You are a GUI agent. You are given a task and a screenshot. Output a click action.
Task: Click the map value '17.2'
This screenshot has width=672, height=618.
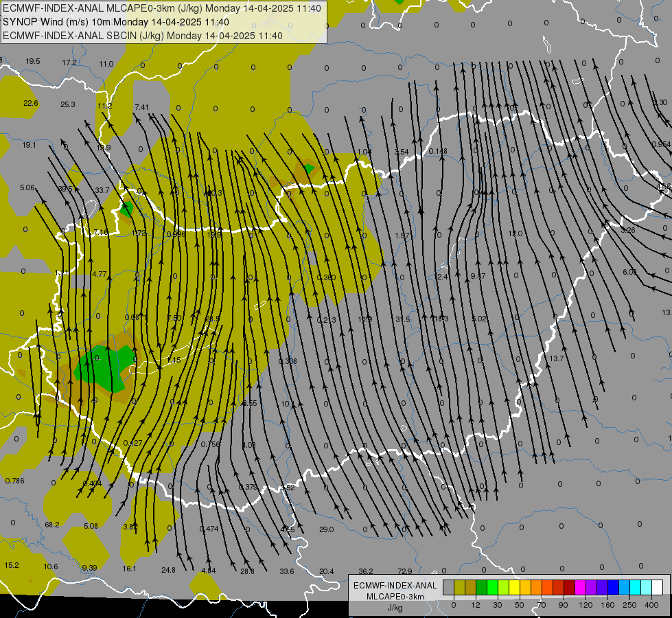coord(69,62)
